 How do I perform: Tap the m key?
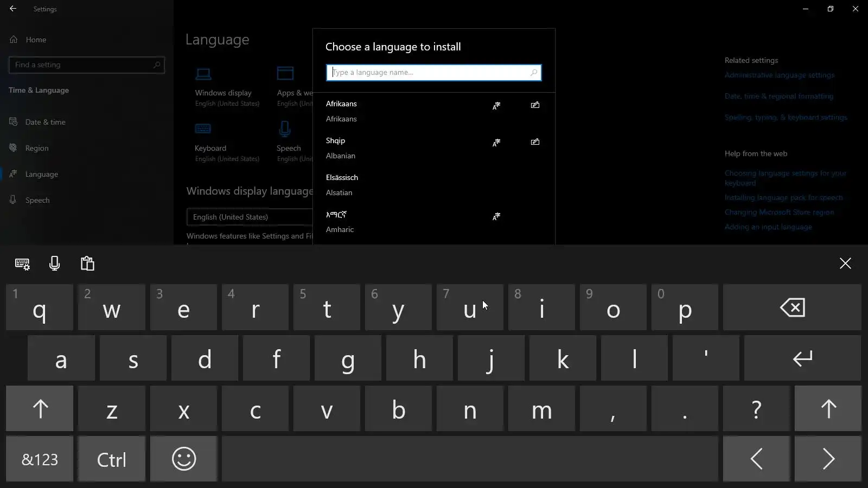(541, 408)
